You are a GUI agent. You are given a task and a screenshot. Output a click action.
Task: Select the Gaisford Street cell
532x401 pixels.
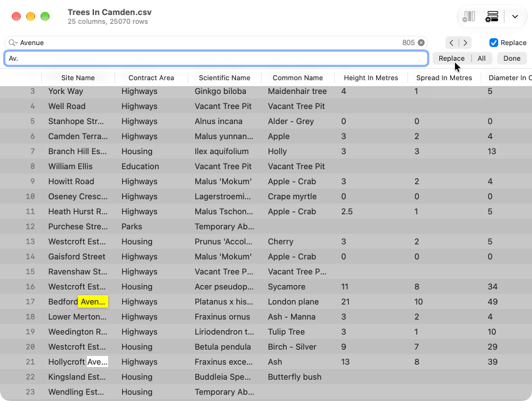[x=78, y=256]
